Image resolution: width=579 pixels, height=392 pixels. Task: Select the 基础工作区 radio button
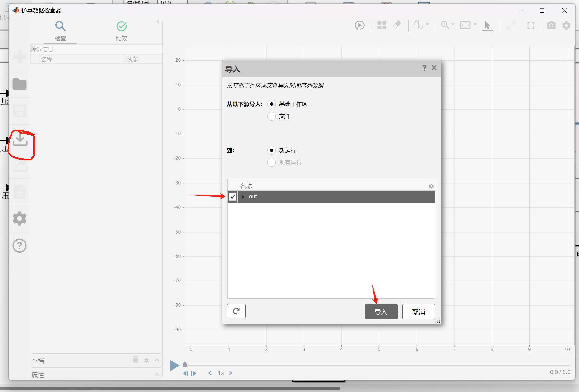pos(271,104)
